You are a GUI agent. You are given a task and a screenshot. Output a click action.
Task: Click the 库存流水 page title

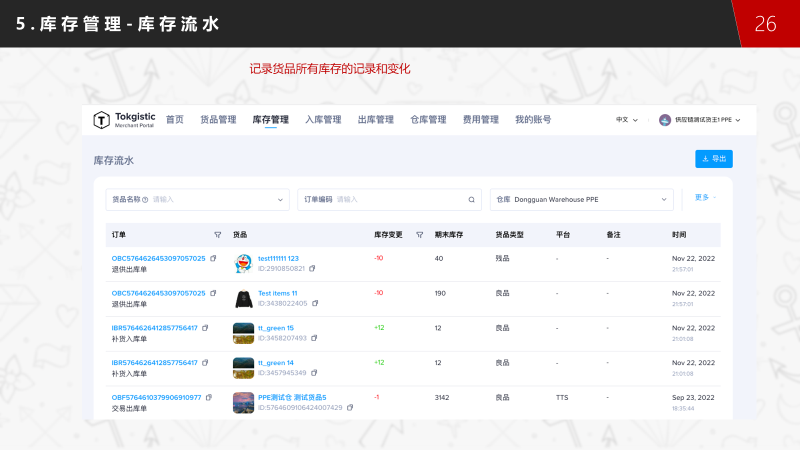tap(113, 161)
